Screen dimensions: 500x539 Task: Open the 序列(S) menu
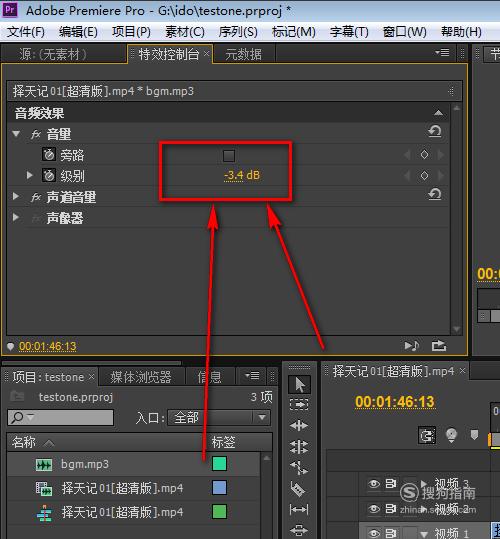tap(238, 32)
